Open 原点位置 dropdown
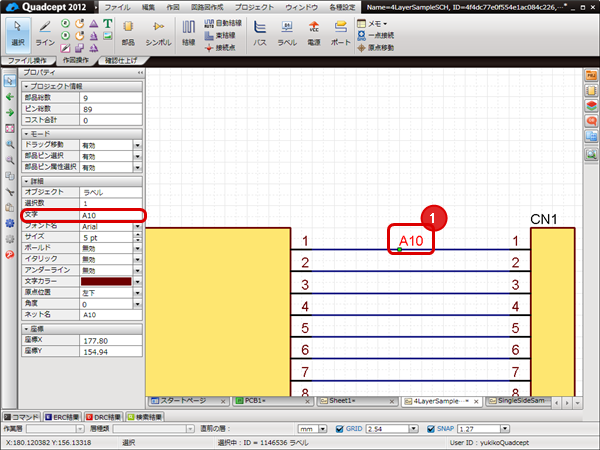Image resolution: width=600 pixels, height=450 pixels. pos(137,293)
